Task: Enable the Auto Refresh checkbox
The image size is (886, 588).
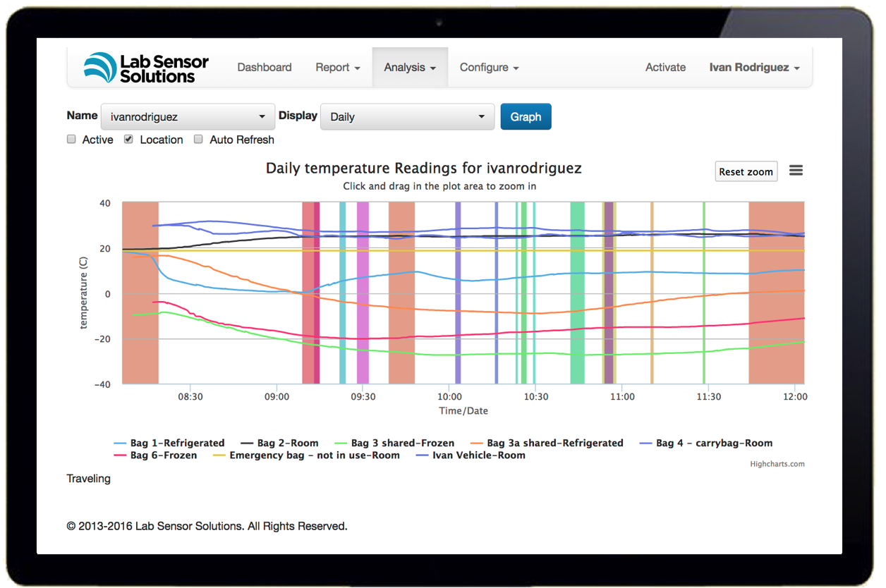Action: click(198, 140)
